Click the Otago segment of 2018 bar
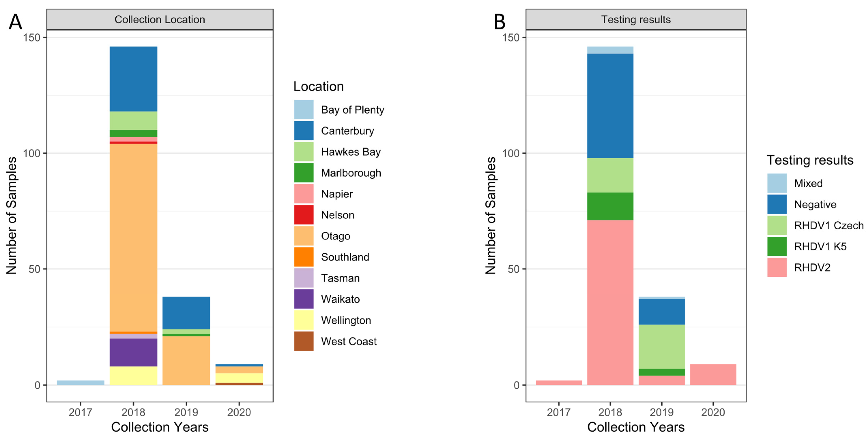The width and height of the screenshot is (868, 437). pos(133,237)
